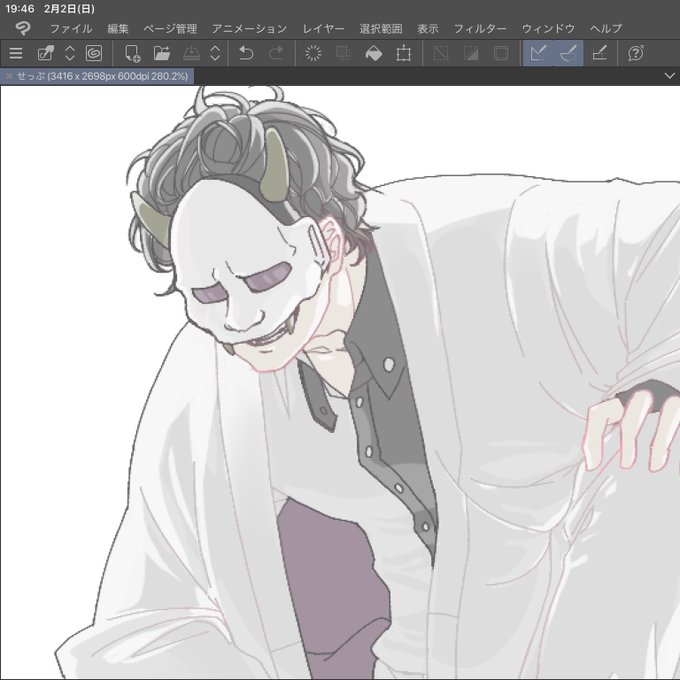Click the Clear outside selection icon
The image size is (680, 680).
point(343,53)
